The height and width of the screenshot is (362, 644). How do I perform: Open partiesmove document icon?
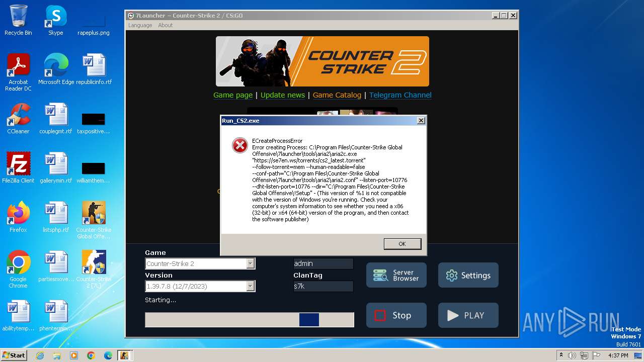point(56,266)
